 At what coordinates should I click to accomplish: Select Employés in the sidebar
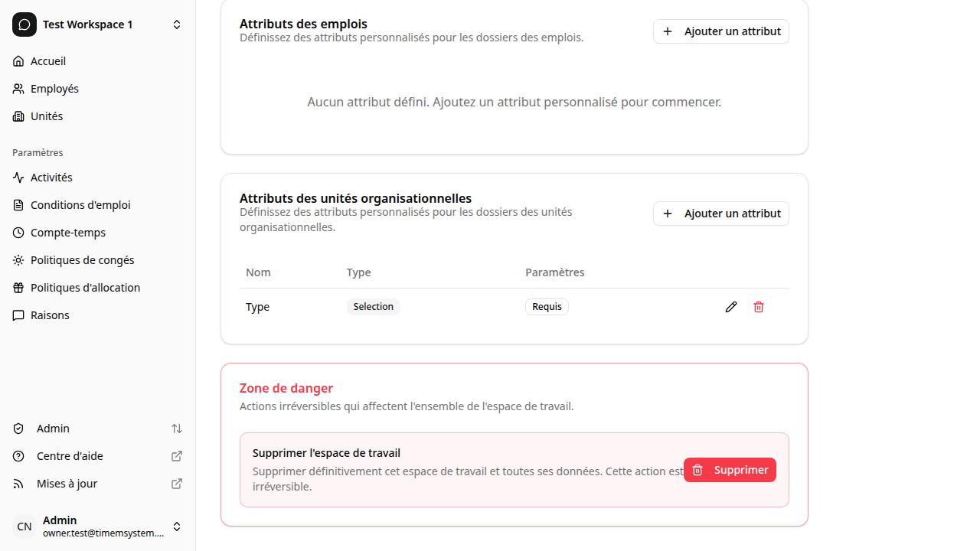click(54, 88)
